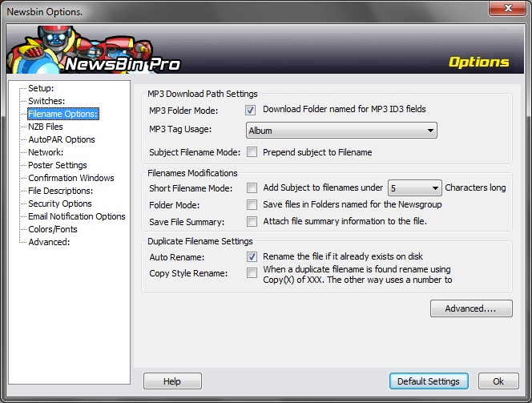Select Filename Options: in the tree
The image size is (532, 403).
[63, 114]
